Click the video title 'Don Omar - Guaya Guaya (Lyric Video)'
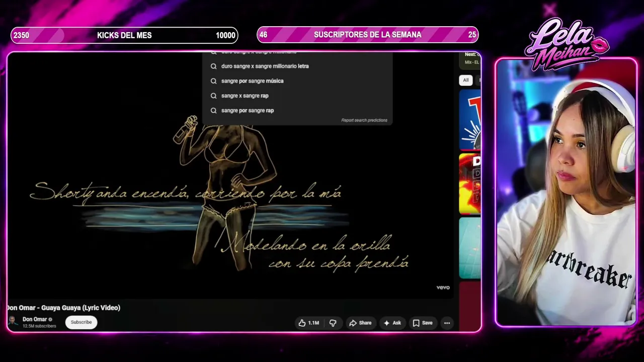 pos(63,308)
